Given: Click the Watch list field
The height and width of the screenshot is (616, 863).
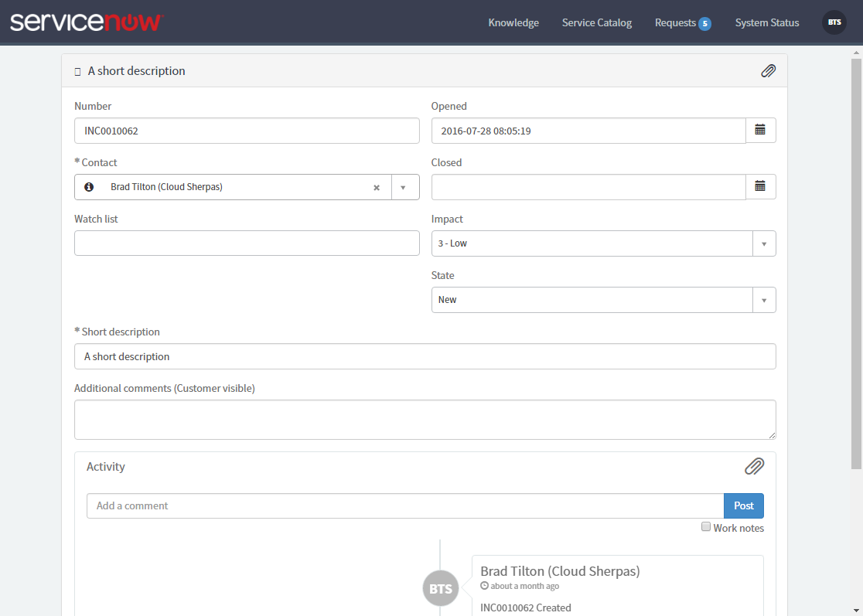Looking at the screenshot, I should click(247, 243).
